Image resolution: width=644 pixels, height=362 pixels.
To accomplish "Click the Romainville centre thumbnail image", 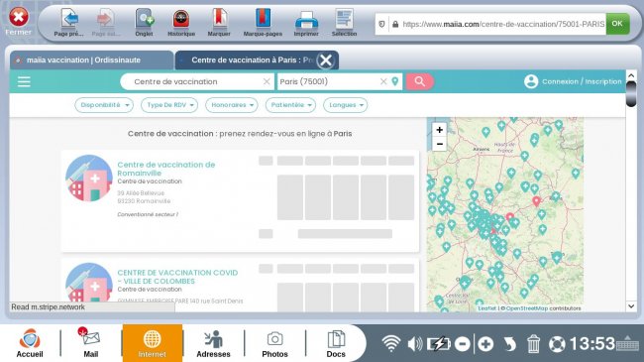I will [x=89, y=178].
